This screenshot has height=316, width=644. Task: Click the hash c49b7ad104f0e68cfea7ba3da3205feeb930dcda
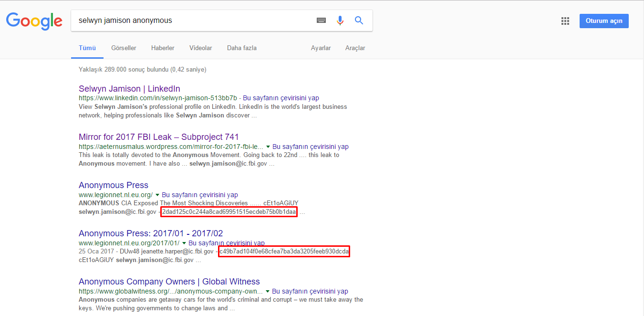pos(284,251)
